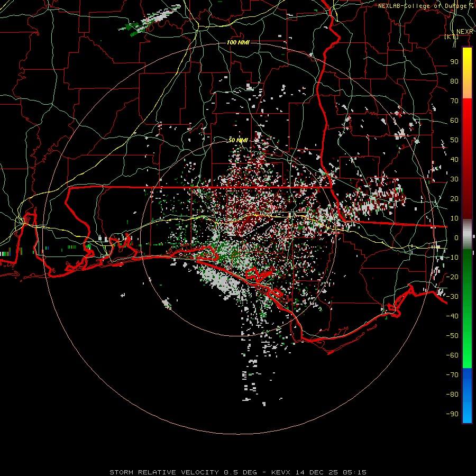
Task: Click the "100 NMI" range ring label
Action: 238,42
